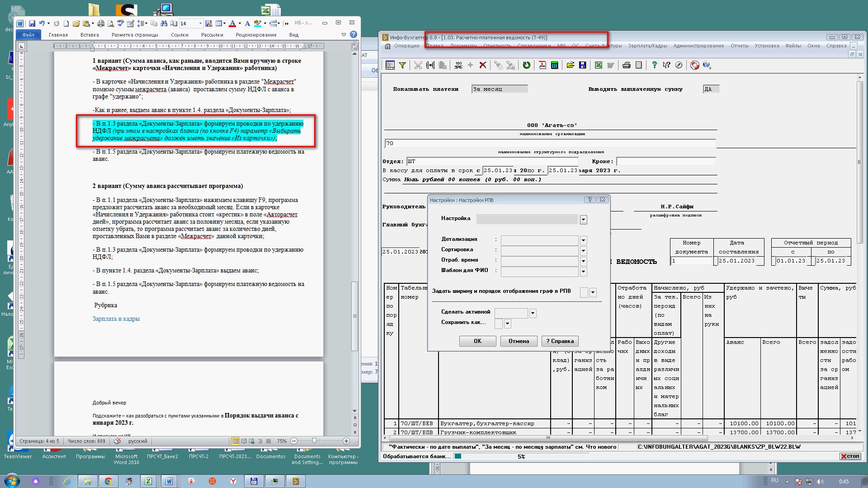Open the font size 14 dropdown in Word
The width and height of the screenshot is (868, 488).
pyautogui.click(x=200, y=23)
